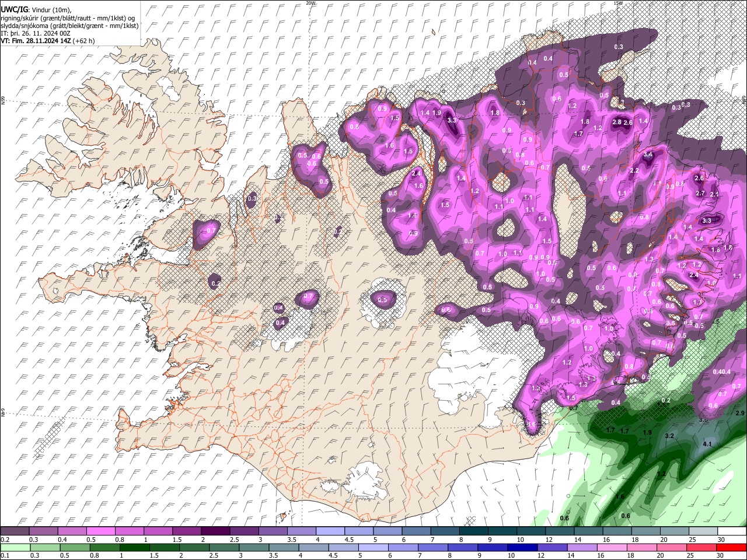
Task: Click the 2.9 value near the map's edge
Action: pos(740,412)
